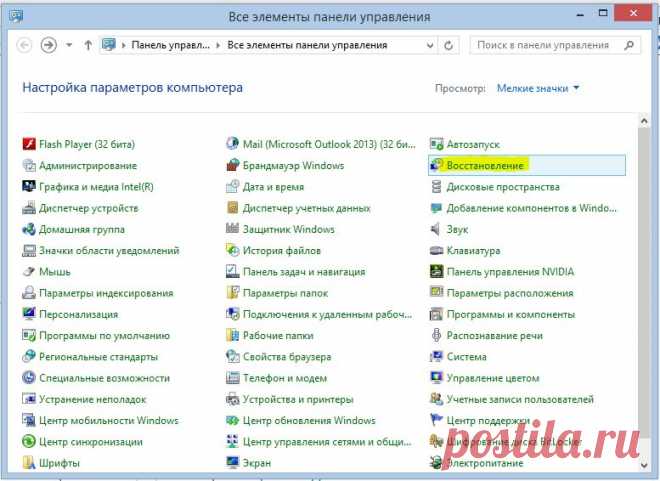660x481 pixels.
Task: Open the Учетные записи пользователей link
Action: 520,399
